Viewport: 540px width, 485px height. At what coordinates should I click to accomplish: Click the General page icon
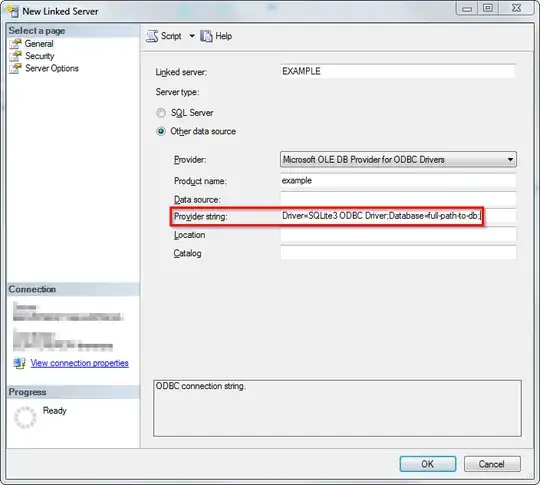[15, 44]
